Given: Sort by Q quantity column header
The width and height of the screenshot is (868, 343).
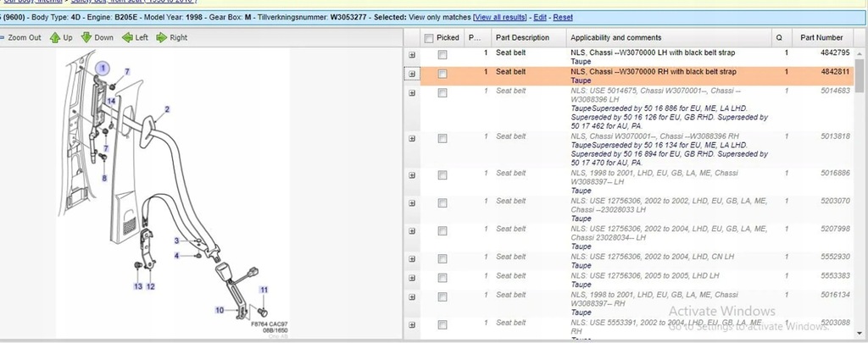Looking at the screenshot, I should [x=780, y=37].
